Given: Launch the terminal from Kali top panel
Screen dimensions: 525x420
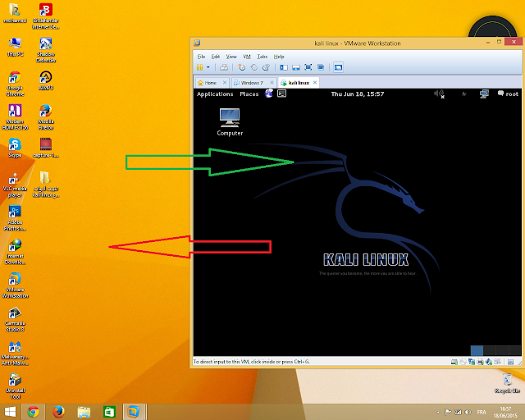Looking at the screenshot, I should tap(282, 94).
